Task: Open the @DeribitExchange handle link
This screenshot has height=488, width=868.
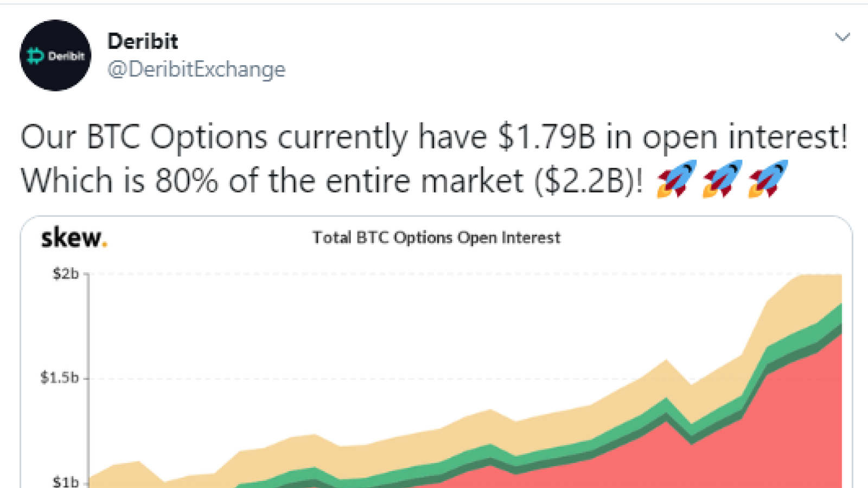Action: tap(196, 69)
